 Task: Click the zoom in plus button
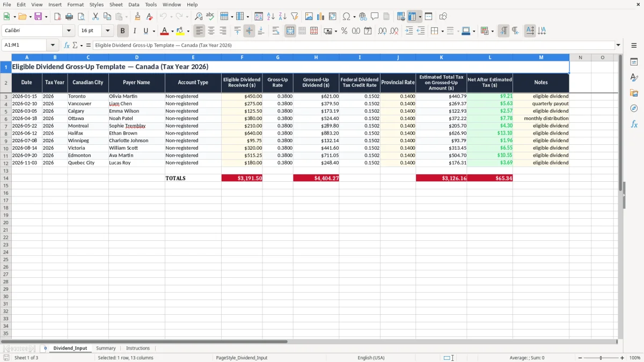622,358
